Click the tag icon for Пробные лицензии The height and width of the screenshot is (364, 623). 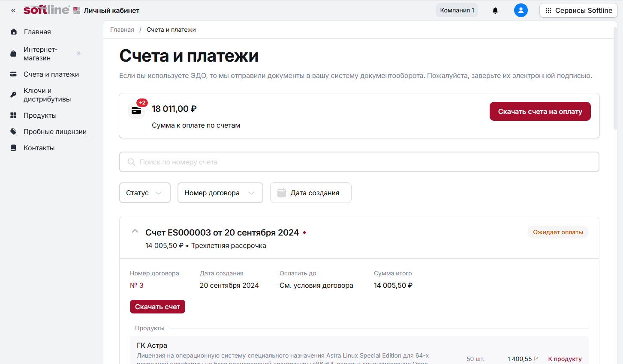(14, 131)
